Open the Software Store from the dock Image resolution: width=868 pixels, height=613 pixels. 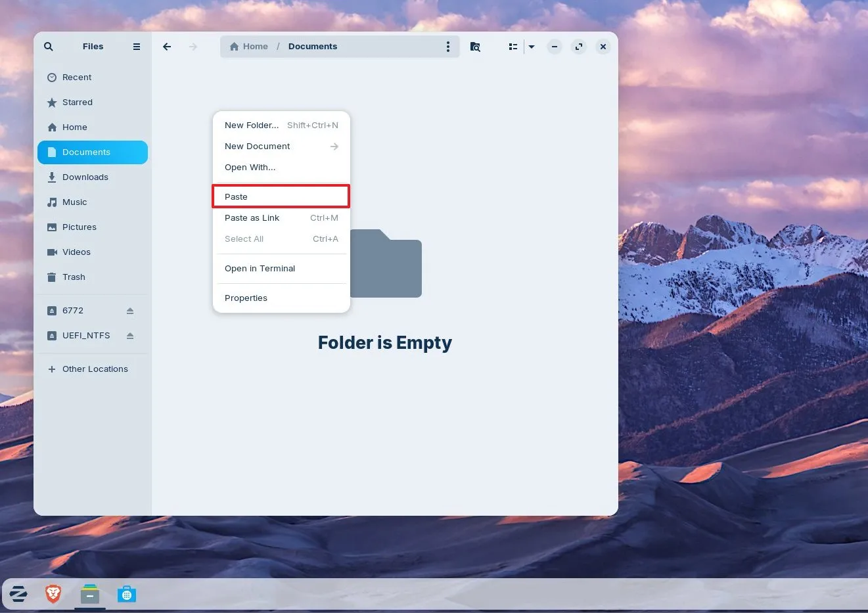[126, 594]
